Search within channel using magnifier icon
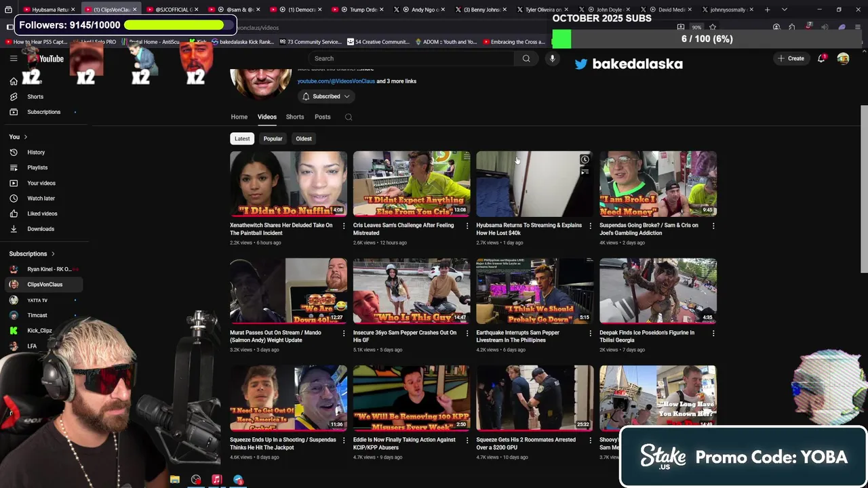The image size is (868, 488). [x=349, y=117]
